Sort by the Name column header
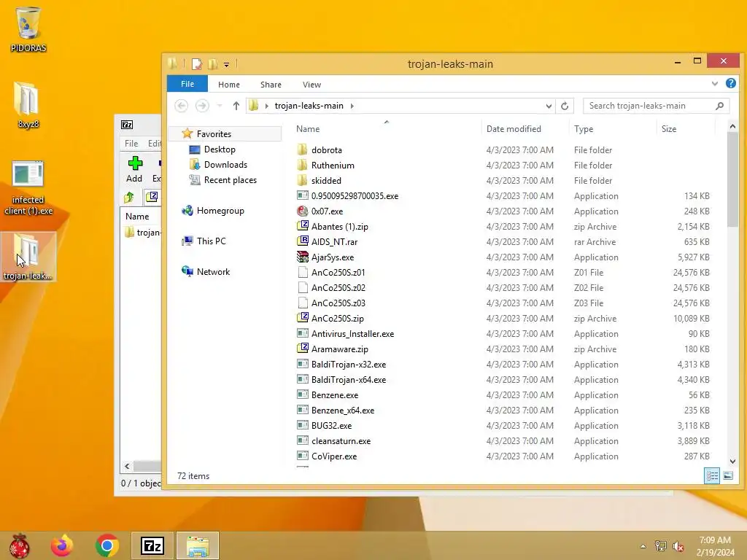This screenshot has height=560, width=747. (x=387, y=129)
